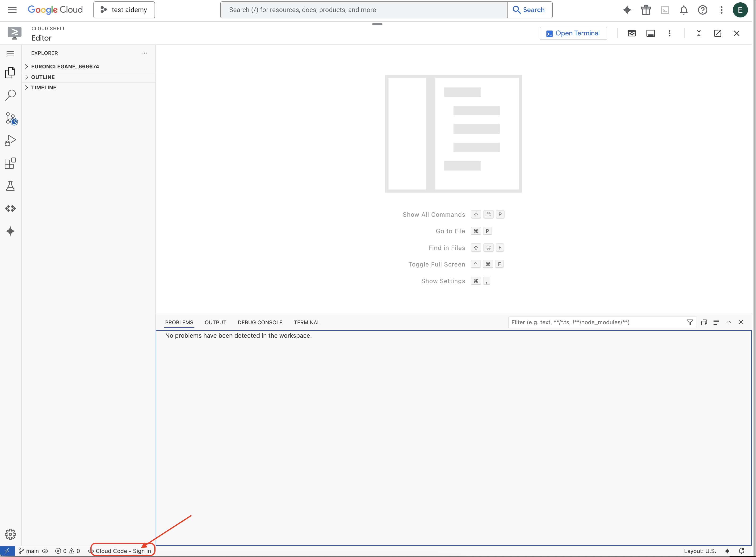Toggle word wrap in Problems panel

pos(715,322)
